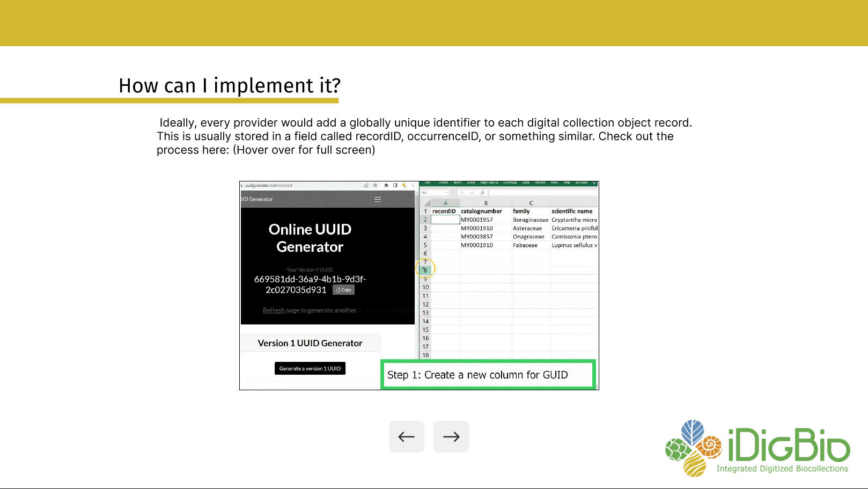Click the Refresh link to generate another
The image size is (868, 489).
tap(274, 310)
